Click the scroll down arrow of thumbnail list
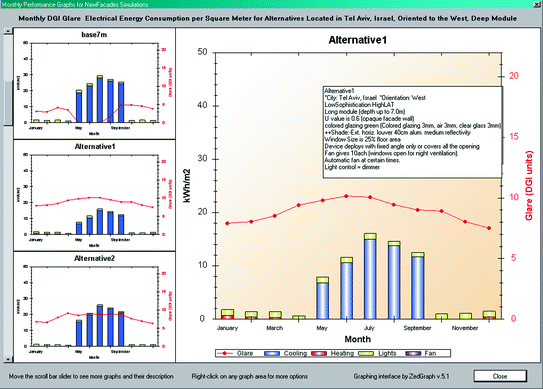Viewport: 543px width, 389px height. 8,359
